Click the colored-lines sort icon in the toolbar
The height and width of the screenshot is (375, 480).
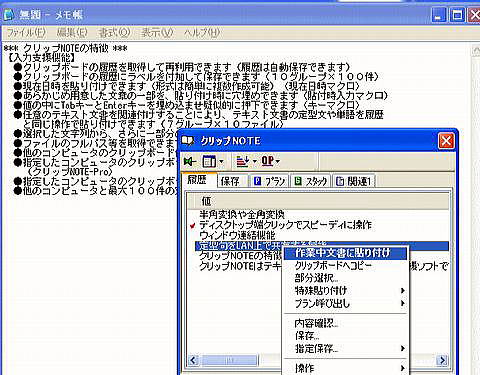[243, 161]
